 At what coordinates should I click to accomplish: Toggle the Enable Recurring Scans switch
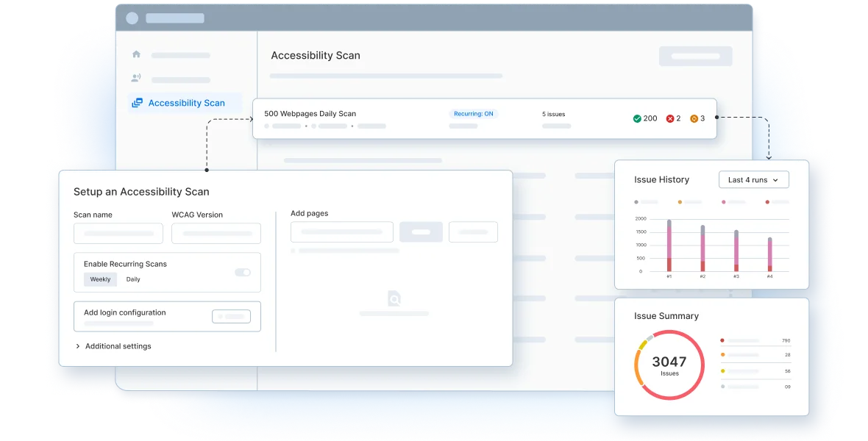[x=243, y=272]
